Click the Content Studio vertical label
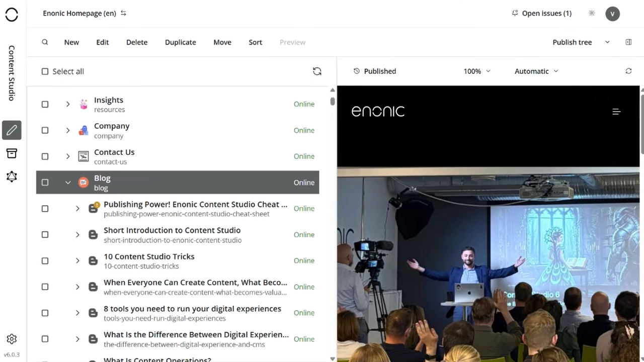This screenshot has height=362, width=644. [x=12, y=73]
